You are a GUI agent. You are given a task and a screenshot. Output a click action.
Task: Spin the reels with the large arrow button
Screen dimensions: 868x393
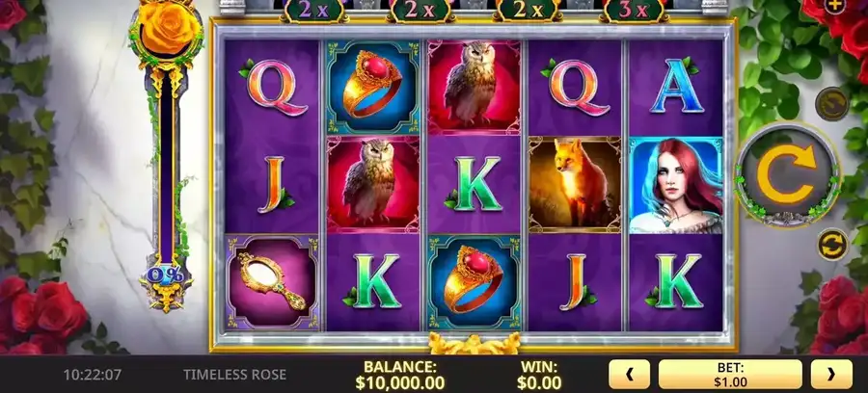[x=787, y=174]
